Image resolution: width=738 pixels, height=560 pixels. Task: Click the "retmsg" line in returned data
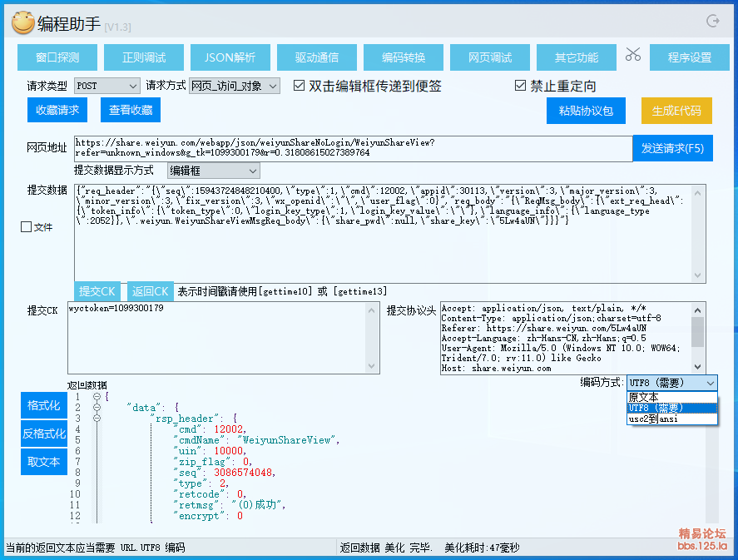(230, 505)
